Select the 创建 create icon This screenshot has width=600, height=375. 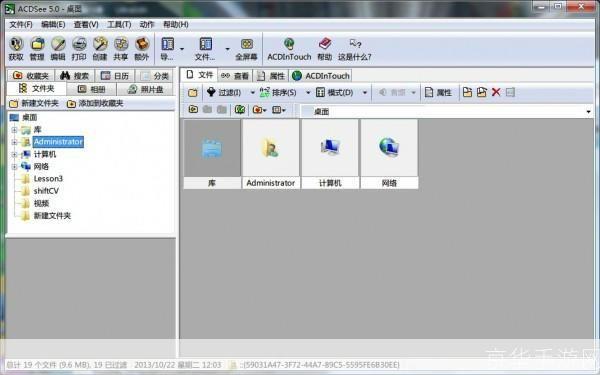point(100,49)
